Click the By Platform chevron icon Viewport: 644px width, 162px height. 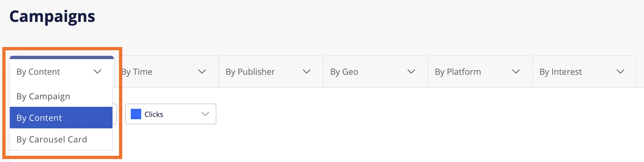pyautogui.click(x=516, y=72)
